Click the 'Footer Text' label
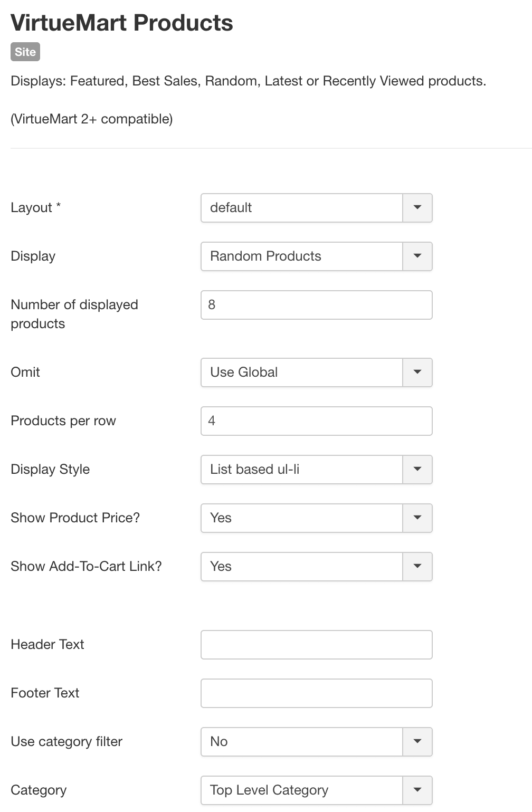This screenshot has height=812, width=532. 45,693
